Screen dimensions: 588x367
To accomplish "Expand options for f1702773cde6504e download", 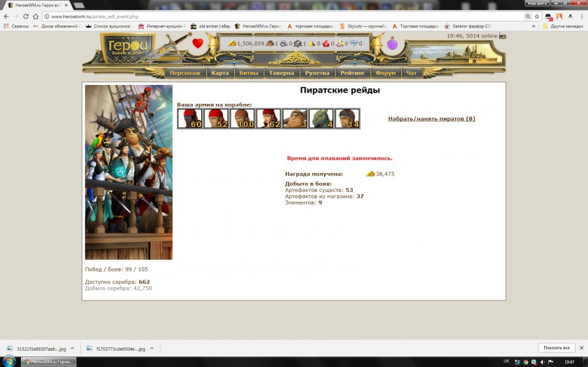I will 152,349.
